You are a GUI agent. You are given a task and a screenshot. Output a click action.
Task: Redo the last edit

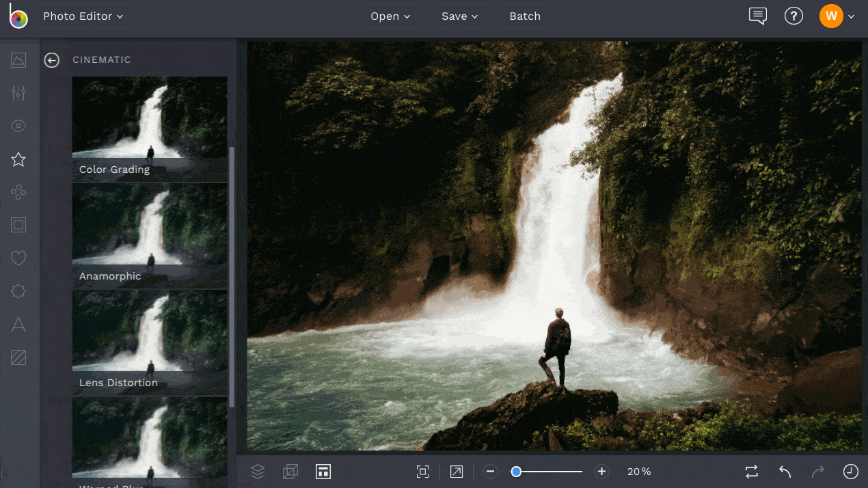click(x=817, y=472)
